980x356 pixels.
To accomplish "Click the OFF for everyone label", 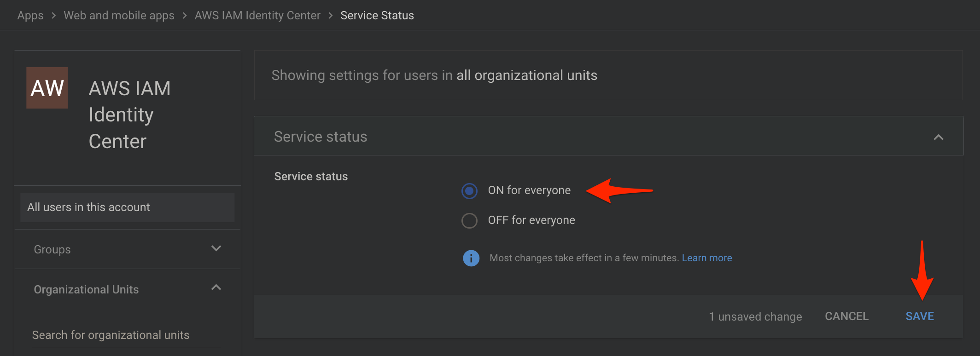I will (x=531, y=220).
